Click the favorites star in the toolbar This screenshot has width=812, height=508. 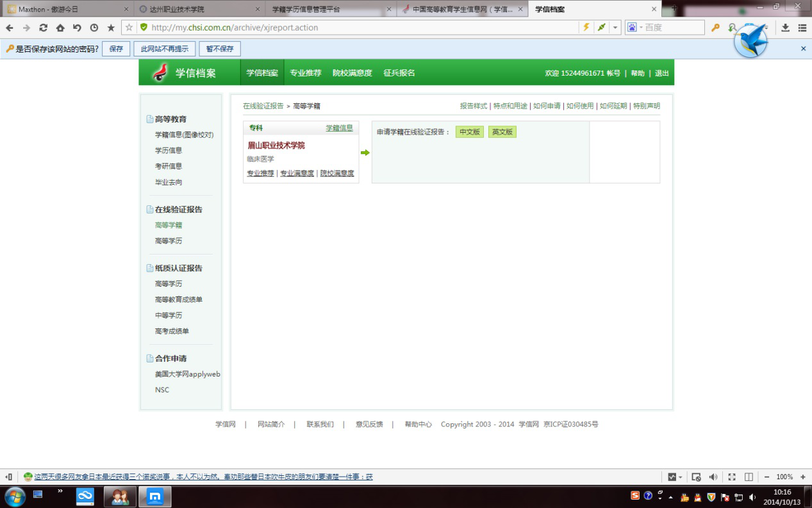point(111,28)
